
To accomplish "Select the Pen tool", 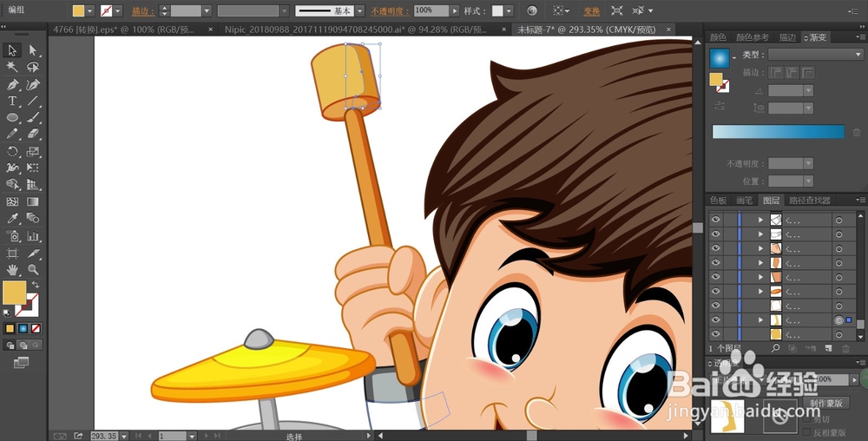I will click(12, 85).
